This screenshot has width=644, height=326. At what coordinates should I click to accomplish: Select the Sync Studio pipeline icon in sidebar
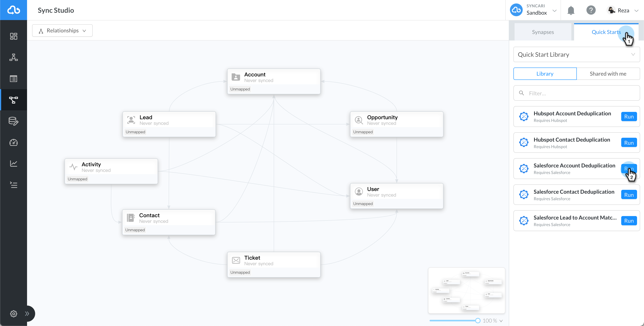point(14,100)
